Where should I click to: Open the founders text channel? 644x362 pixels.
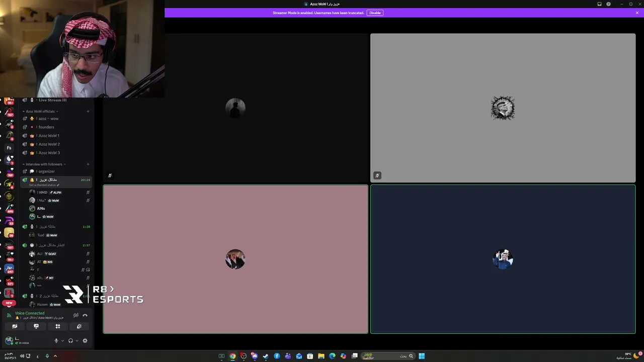(55, 127)
